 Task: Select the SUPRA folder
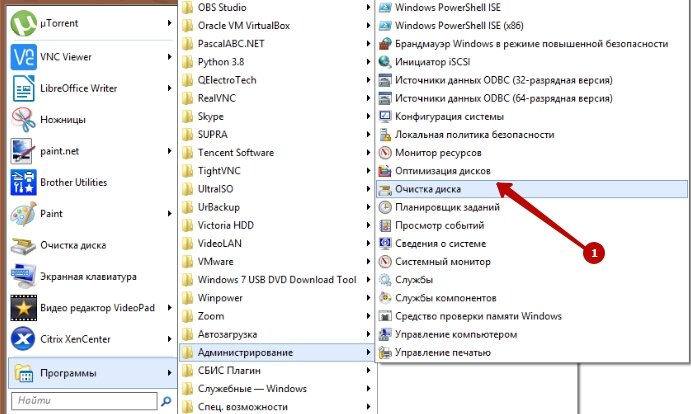[x=277, y=134]
